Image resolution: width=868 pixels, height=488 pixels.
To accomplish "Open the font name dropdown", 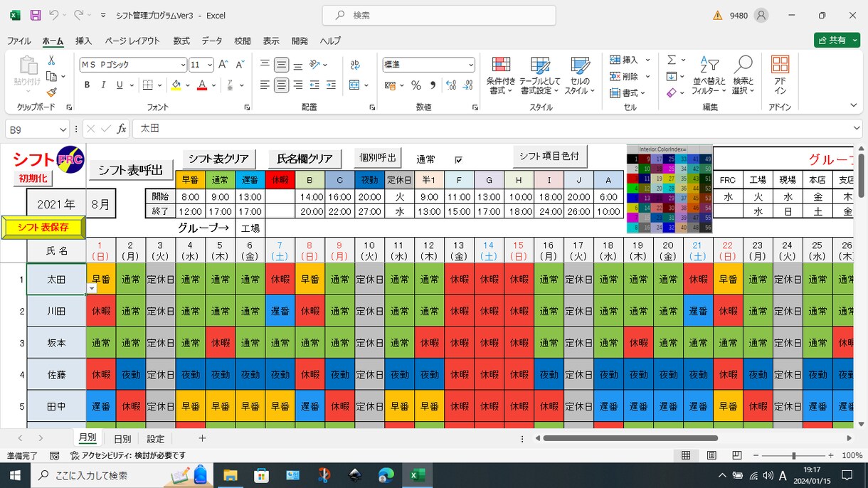I will point(183,65).
